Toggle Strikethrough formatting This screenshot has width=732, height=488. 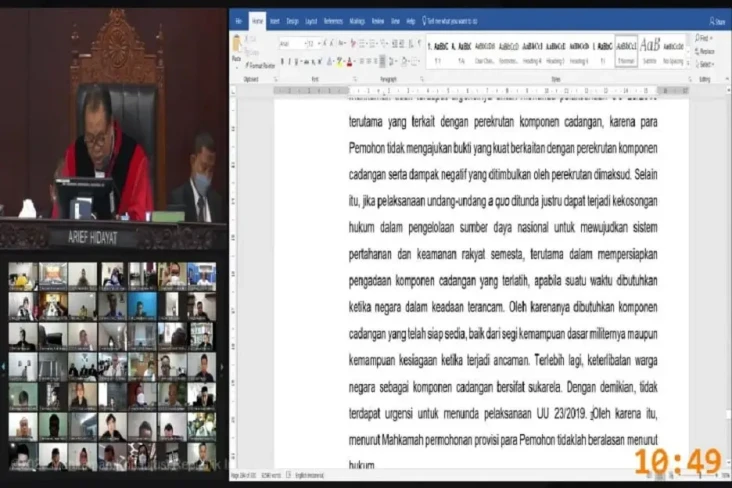pyautogui.click(x=306, y=61)
